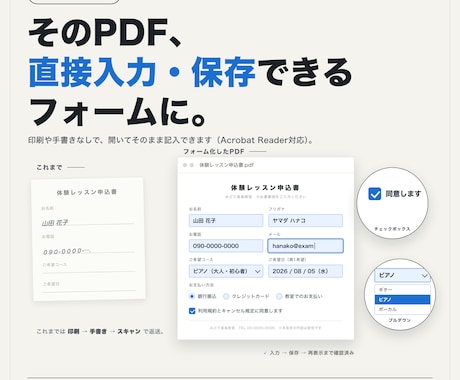Click the 体験レッスン申込書.pdf window title
The width and height of the screenshot is (460, 380).
tap(227, 165)
